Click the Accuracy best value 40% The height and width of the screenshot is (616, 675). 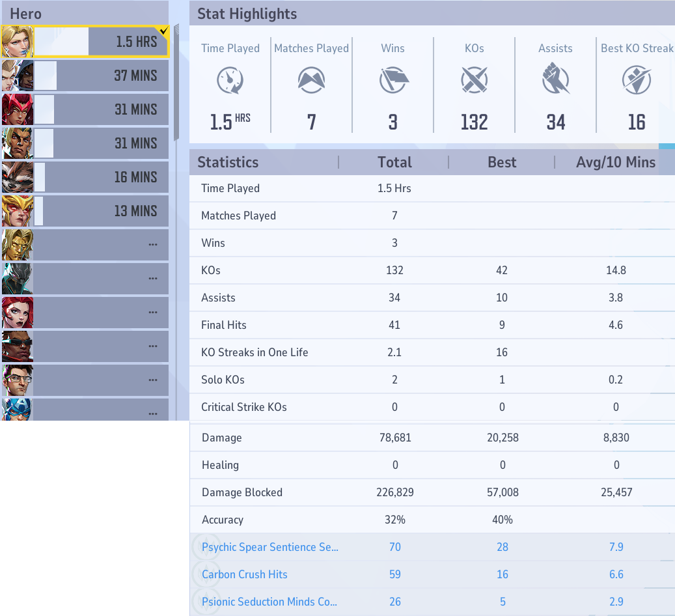(x=503, y=520)
